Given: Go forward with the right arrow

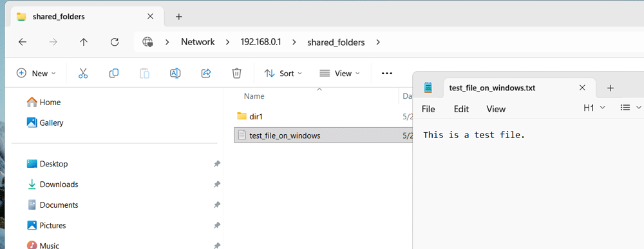Looking at the screenshot, I should pos(53,42).
